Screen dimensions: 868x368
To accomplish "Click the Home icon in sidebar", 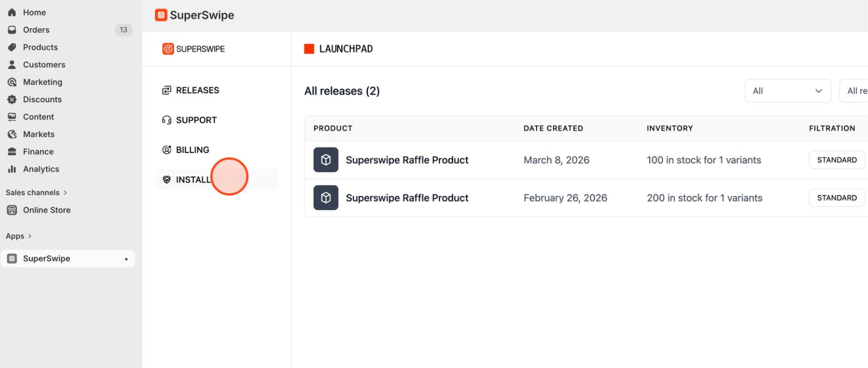I will click(x=12, y=12).
